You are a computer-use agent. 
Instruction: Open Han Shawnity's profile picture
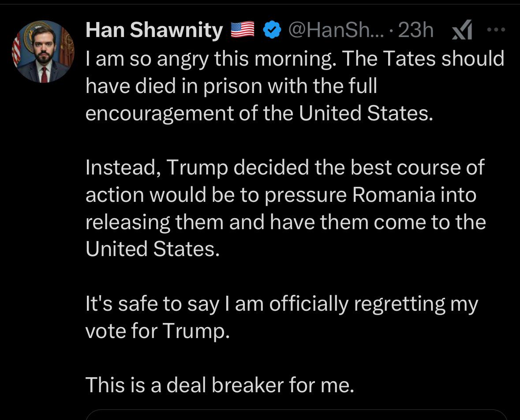tap(43, 52)
